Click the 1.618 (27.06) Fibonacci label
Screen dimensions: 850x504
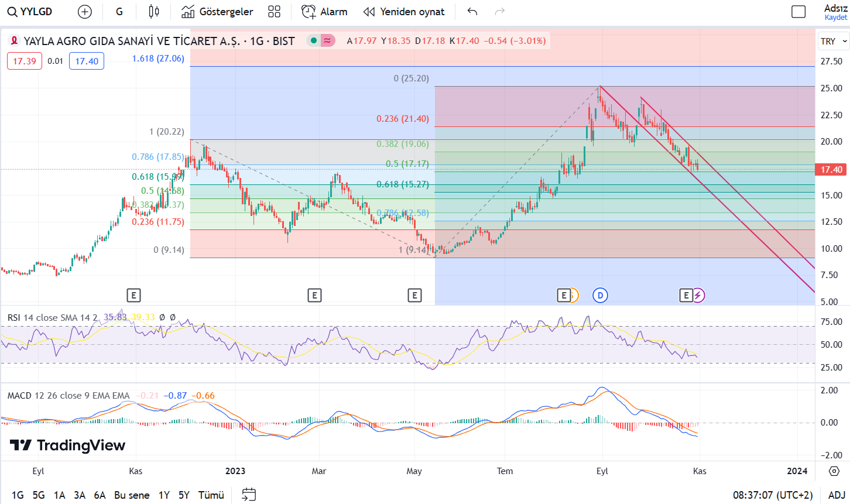click(x=158, y=59)
